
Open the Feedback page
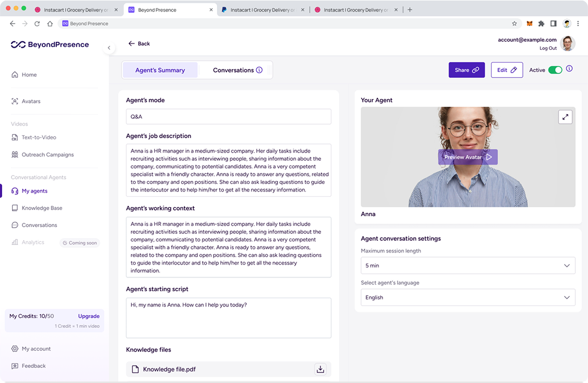[28, 366]
